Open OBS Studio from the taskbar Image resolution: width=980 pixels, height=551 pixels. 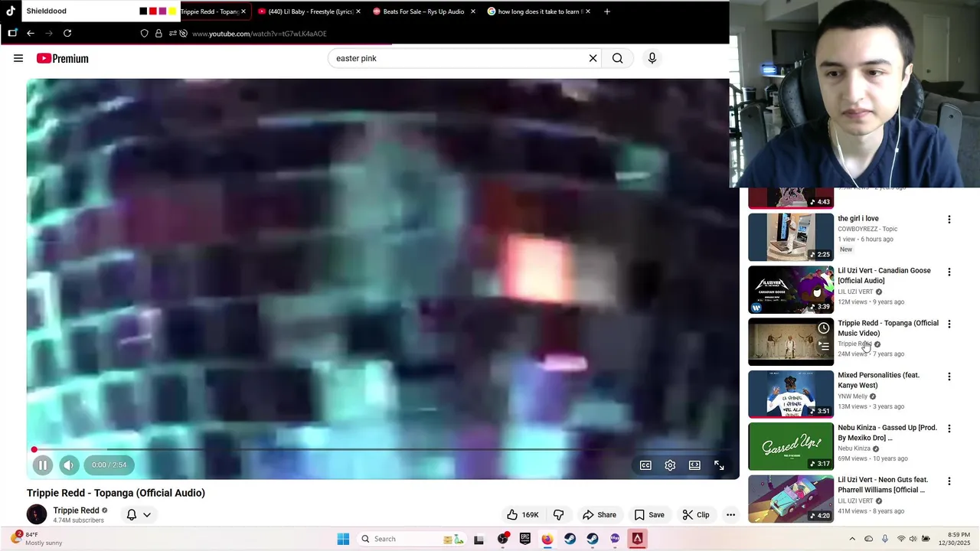point(502,539)
